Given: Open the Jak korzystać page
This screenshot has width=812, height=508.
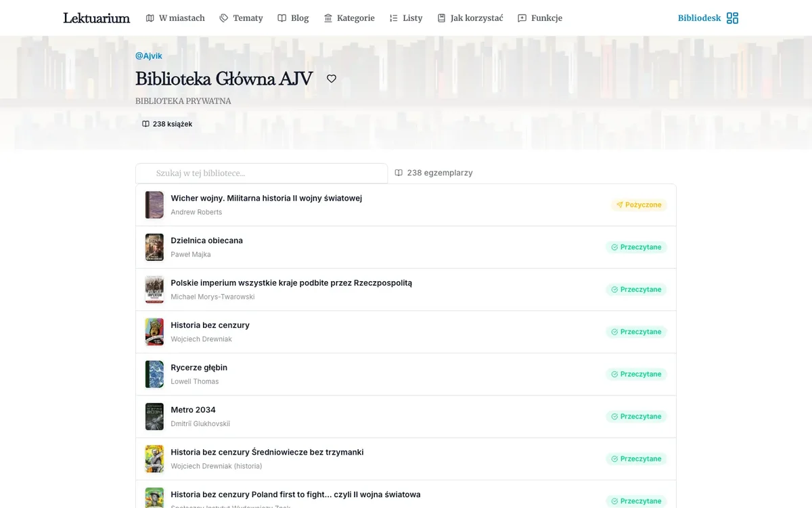Looking at the screenshot, I should [470, 18].
